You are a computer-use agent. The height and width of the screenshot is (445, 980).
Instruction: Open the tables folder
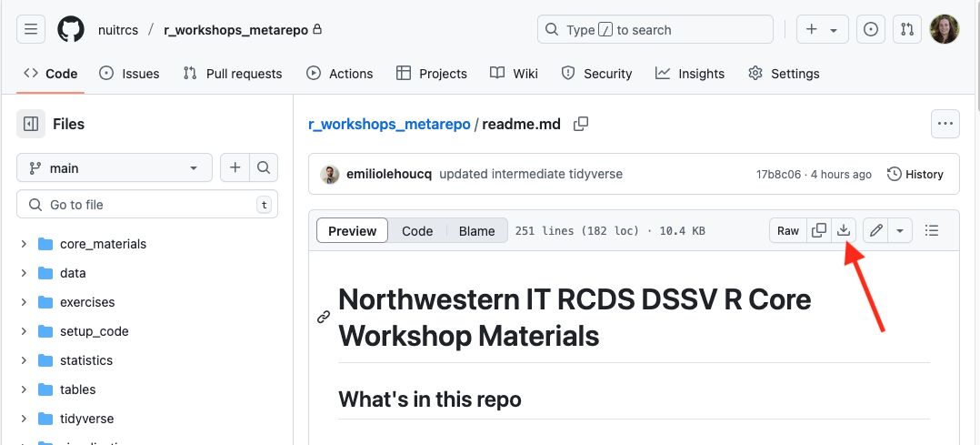coord(78,389)
